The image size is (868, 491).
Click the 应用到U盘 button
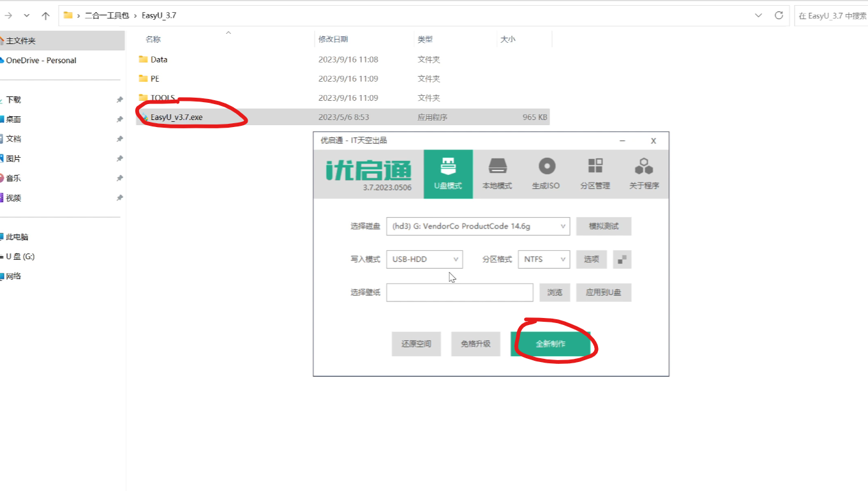[x=604, y=292]
